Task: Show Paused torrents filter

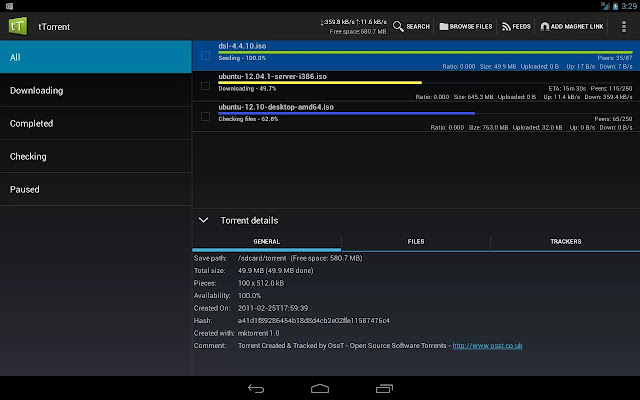Action: point(96,189)
